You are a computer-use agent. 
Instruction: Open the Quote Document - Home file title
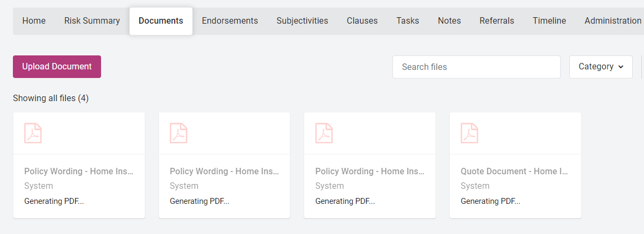coord(514,172)
